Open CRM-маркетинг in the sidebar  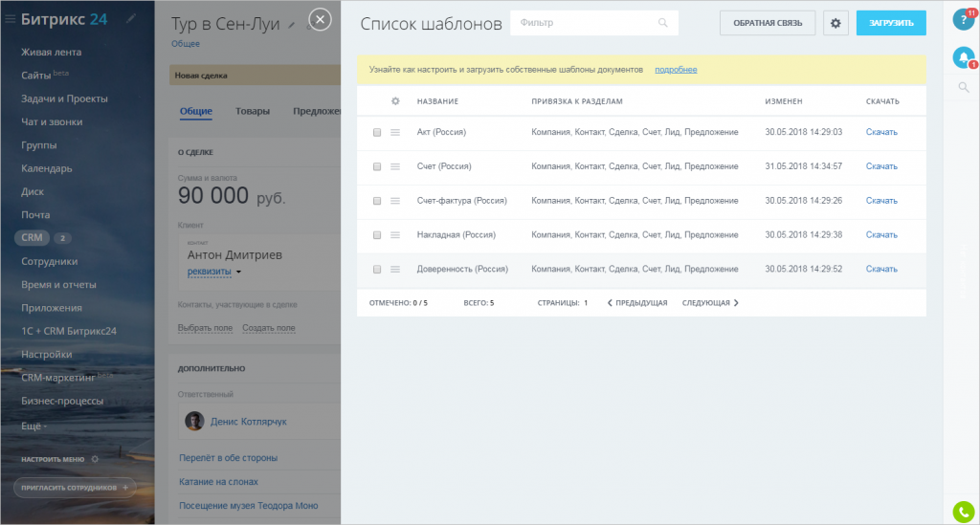click(58, 378)
